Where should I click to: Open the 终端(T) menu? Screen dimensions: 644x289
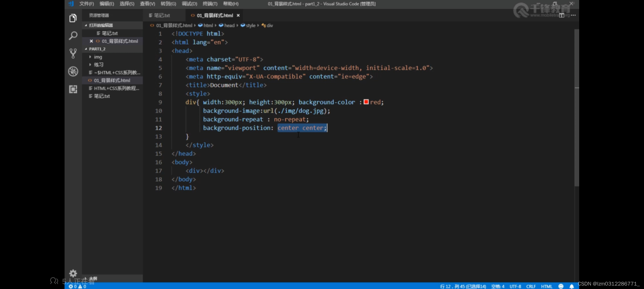(x=210, y=4)
